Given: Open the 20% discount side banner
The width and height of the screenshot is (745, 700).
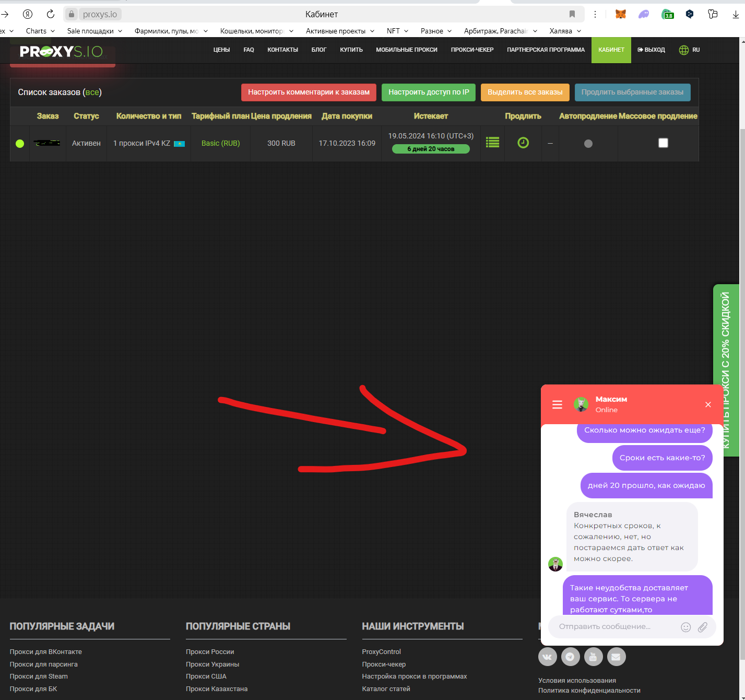Looking at the screenshot, I should (x=726, y=370).
